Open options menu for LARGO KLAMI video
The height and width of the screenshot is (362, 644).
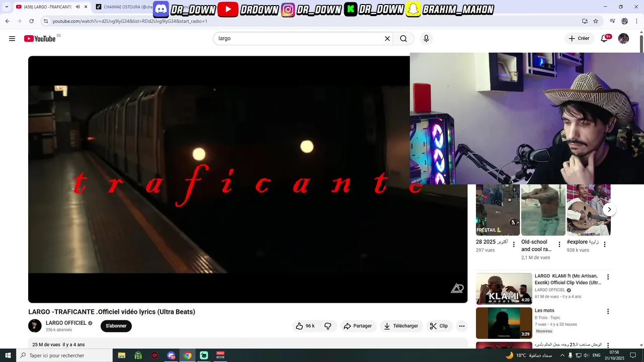pyautogui.click(x=608, y=277)
